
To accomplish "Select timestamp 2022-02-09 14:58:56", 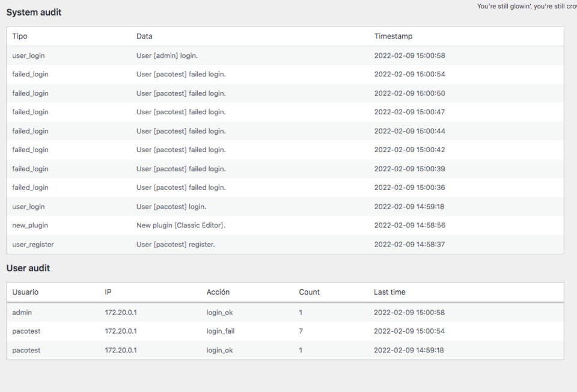I will [x=409, y=225].
